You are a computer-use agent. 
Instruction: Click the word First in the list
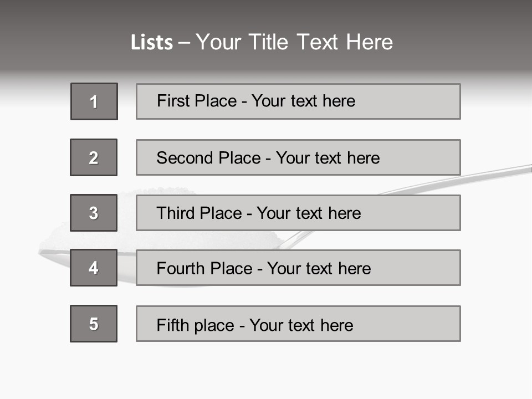click(173, 101)
